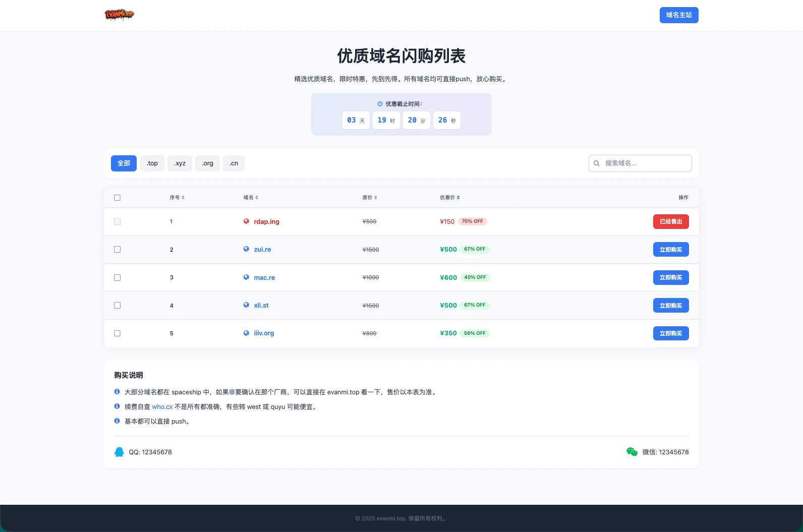Click the magnifier icon in search box
The height and width of the screenshot is (532, 803).
(x=597, y=163)
